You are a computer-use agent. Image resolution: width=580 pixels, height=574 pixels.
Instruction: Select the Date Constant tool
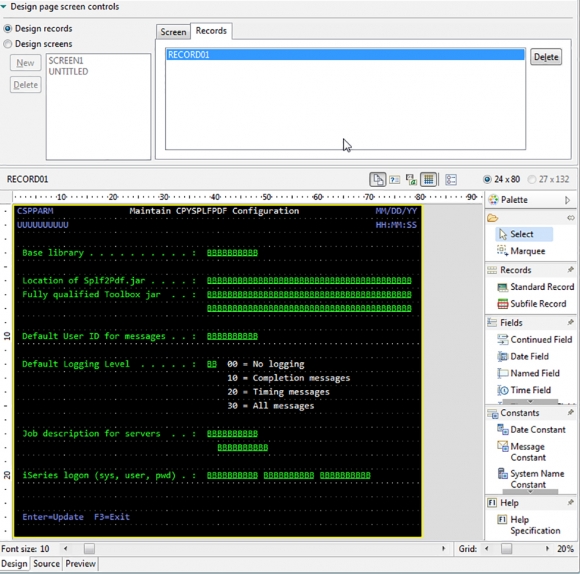click(x=532, y=429)
